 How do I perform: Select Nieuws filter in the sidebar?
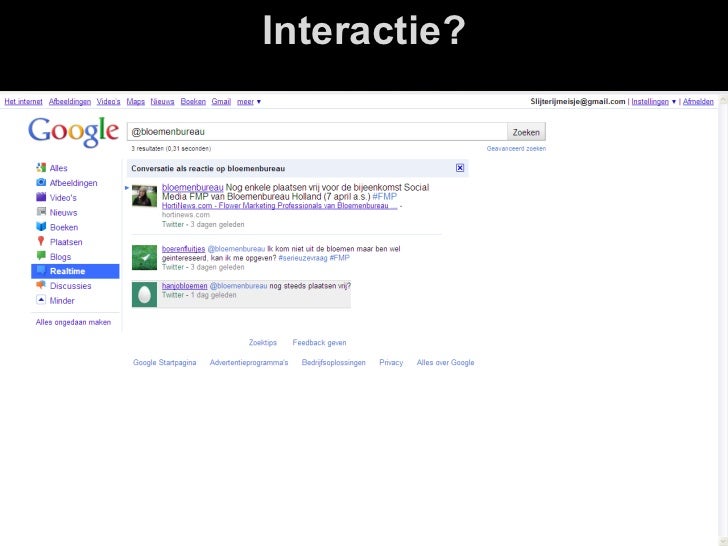[64, 213]
